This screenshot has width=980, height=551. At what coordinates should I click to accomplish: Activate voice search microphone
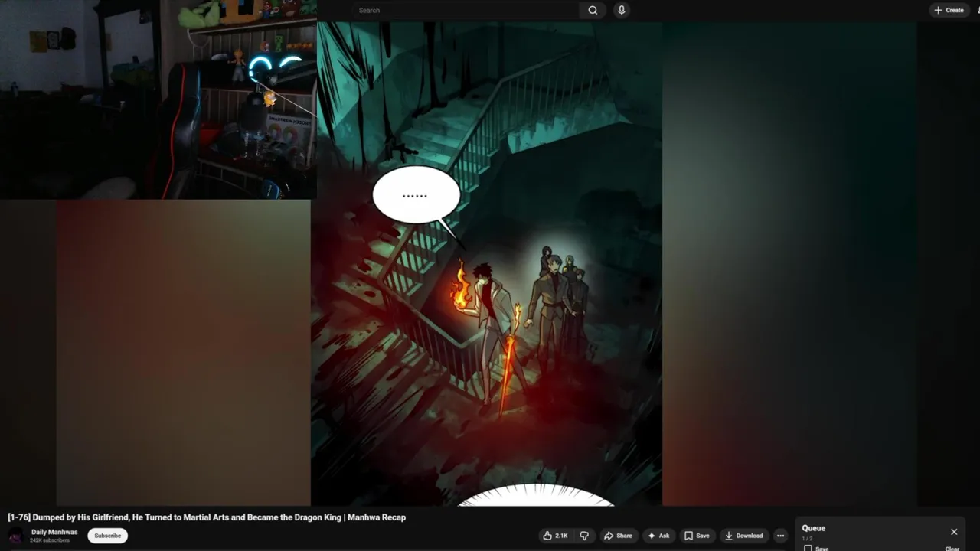[x=621, y=10]
